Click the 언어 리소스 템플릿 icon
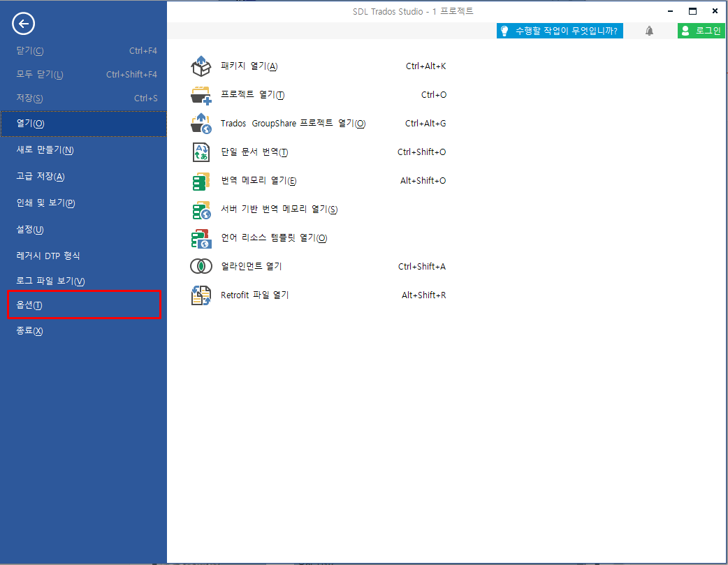 pyautogui.click(x=201, y=239)
